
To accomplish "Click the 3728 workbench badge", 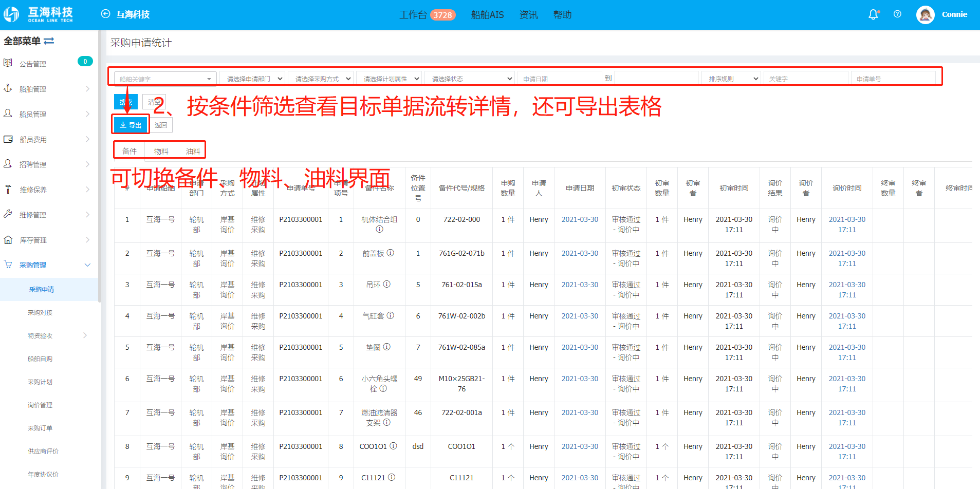I will 442,15.
